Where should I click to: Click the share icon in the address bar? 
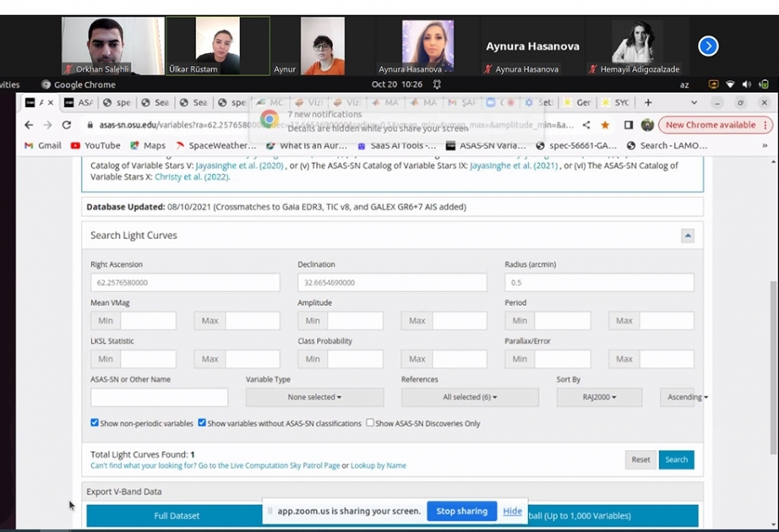click(x=586, y=125)
